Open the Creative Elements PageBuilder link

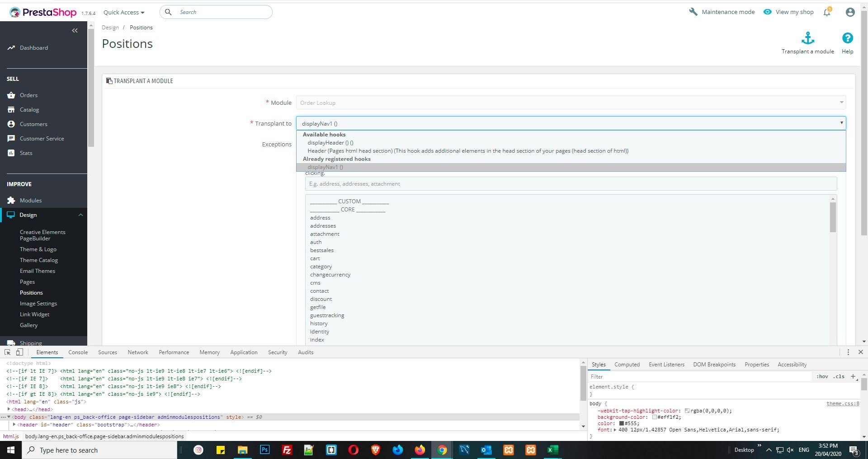click(x=42, y=235)
